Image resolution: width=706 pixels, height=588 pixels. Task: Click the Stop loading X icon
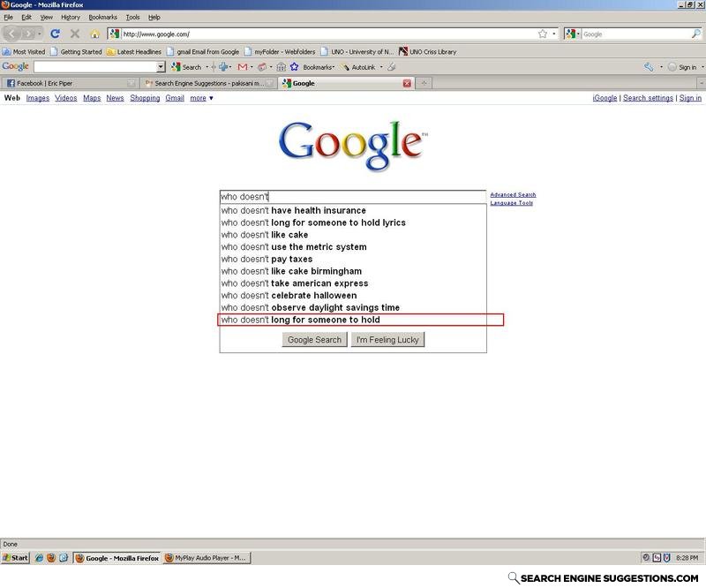point(75,34)
